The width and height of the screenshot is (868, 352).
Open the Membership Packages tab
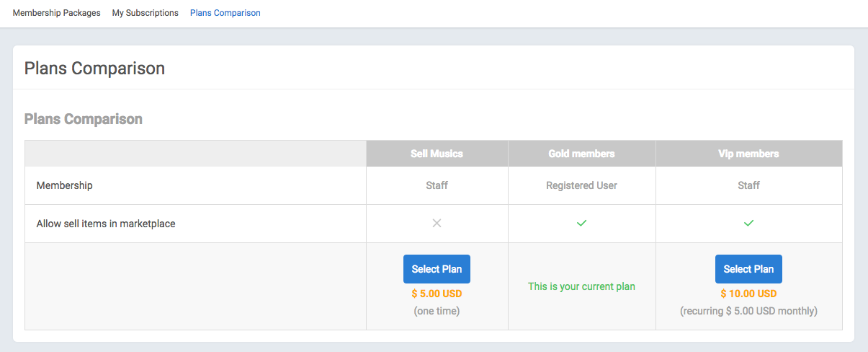pos(56,13)
